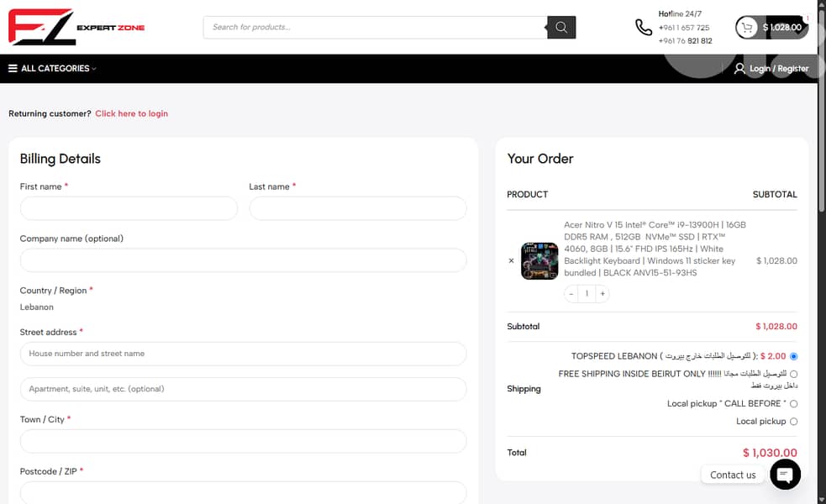826x504 pixels.
Task: Click the search magnifier button
Action: [x=561, y=28]
